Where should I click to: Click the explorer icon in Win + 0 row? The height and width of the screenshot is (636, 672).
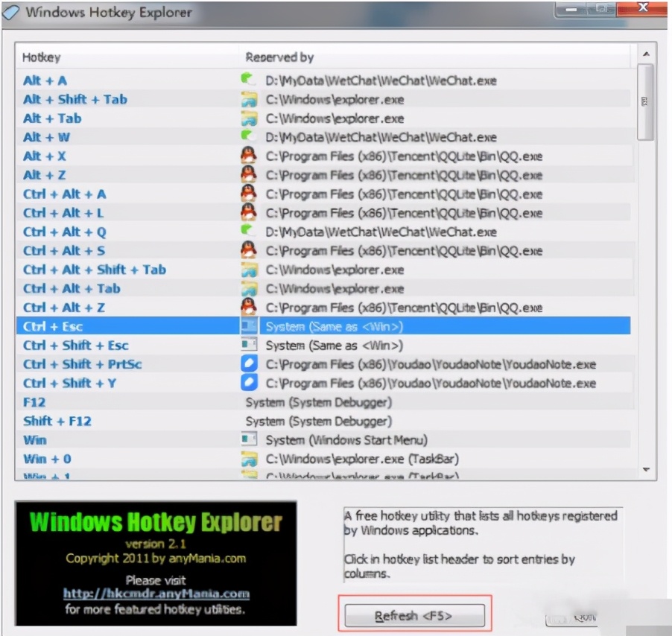(x=249, y=459)
